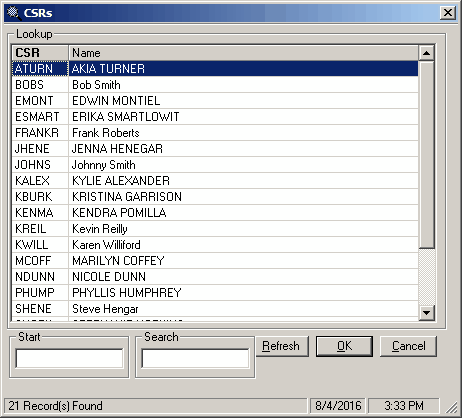462x418 pixels.
Task: Select the JOHNS row
Action: point(215,165)
